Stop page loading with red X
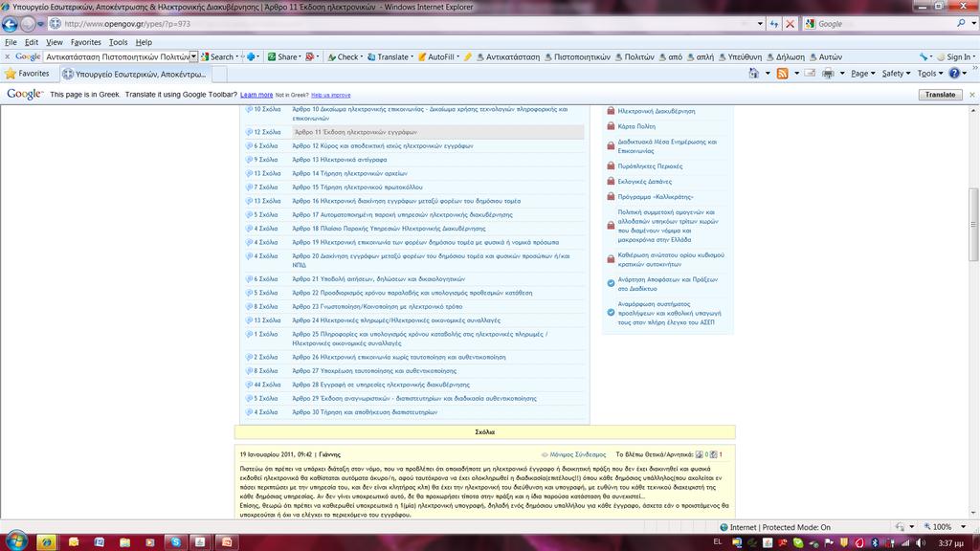980x551 pixels. click(790, 24)
